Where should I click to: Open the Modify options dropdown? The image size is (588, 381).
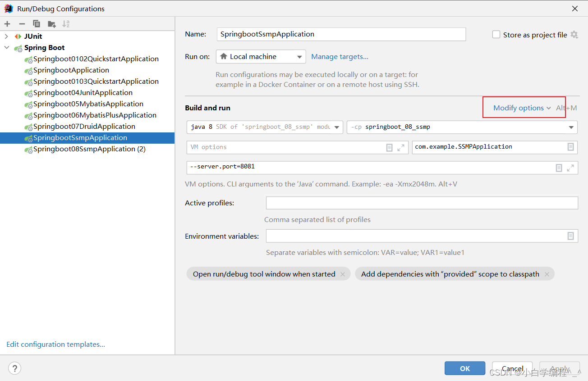click(x=522, y=108)
